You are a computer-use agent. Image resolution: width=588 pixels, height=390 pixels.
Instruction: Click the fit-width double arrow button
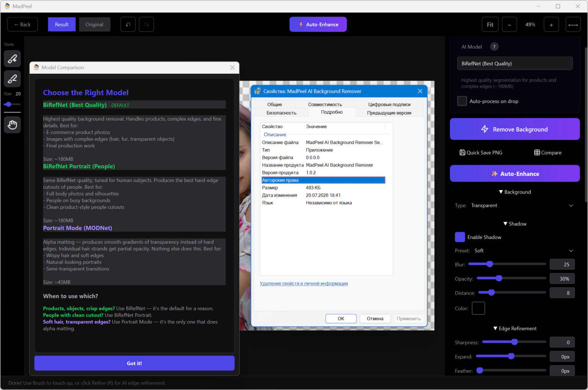573,24
